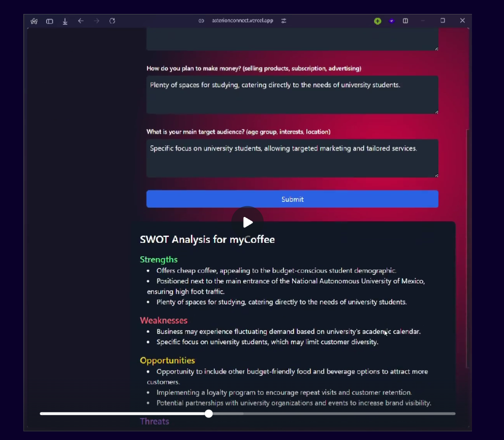Image resolution: width=504 pixels, height=440 pixels.
Task: Click the 'How do you plan to make money?' label
Action: pyautogui.click(x=254, y=69)
